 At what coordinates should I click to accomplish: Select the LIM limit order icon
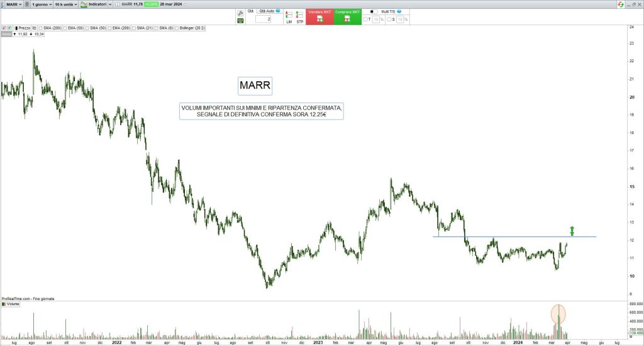(288, 15)
